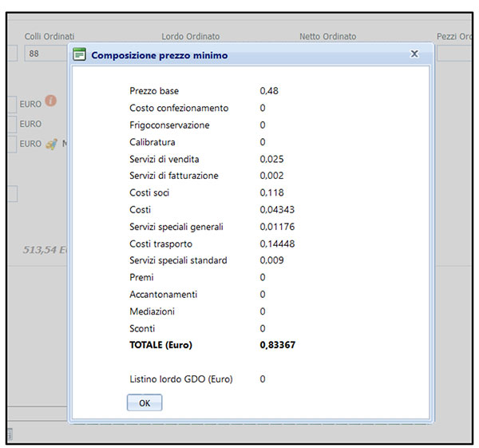Click the Frigoconservazione label
Viewport: 479px width, 448px height.
pyautogui.click(x=169, y=125)
